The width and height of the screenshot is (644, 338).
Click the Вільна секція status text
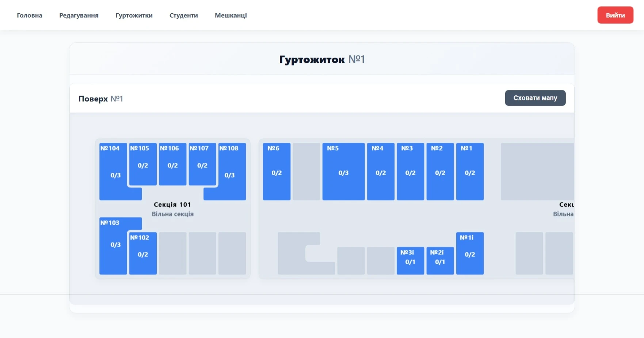[173, 214]
